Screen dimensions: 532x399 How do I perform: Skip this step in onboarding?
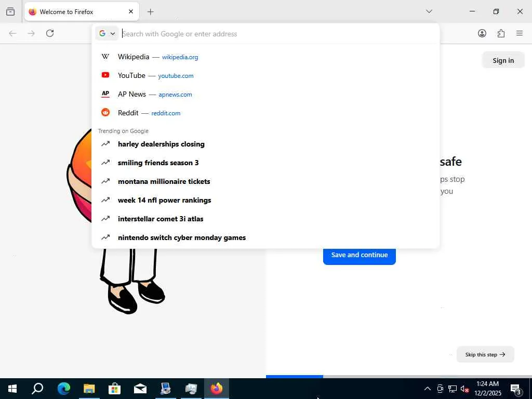485,354
